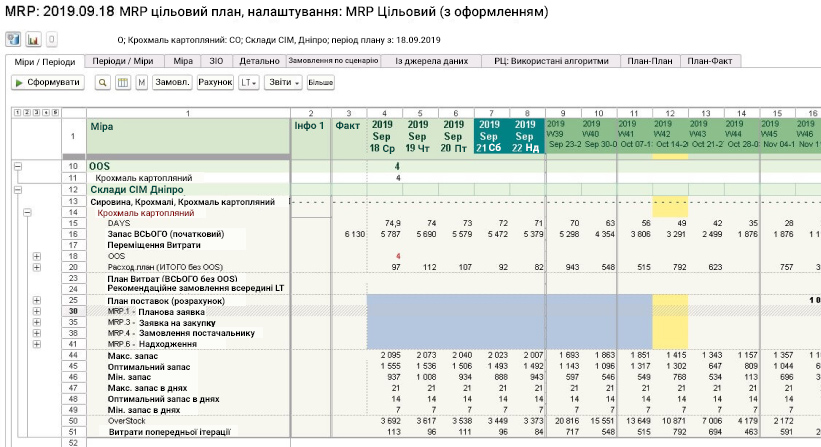This screenshot has height=447, width=821.
Task: Expand the MRP.3 - Заявка на закупку row
Action: tap(37, 322)
